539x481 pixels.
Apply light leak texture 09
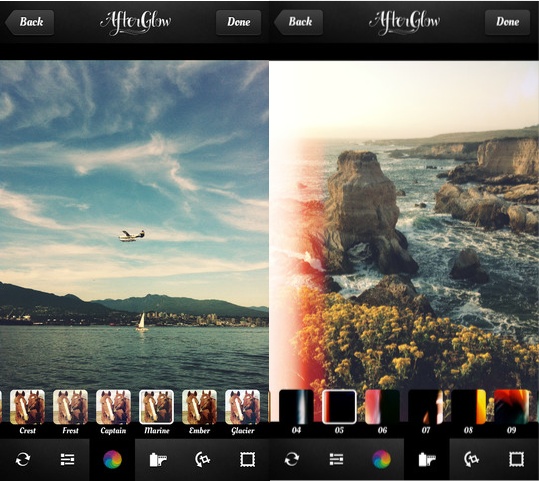click(x=512, y=407)
